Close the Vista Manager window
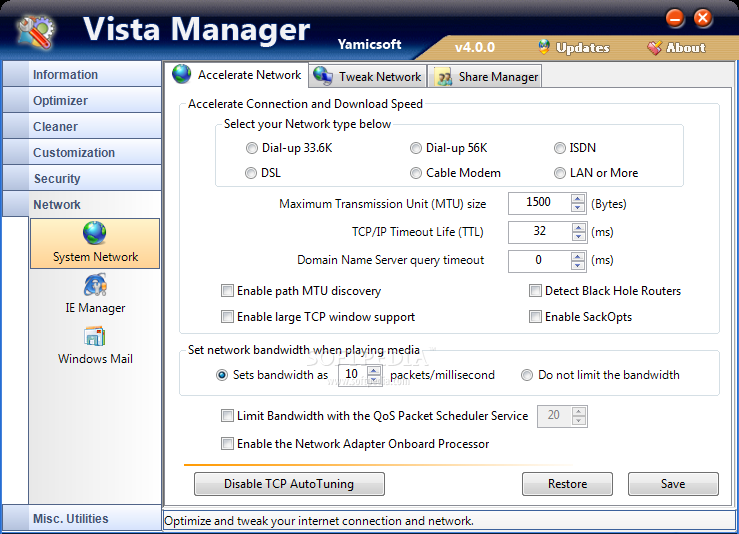Screen dimensions: 739x534 click(x=703, y=18)
